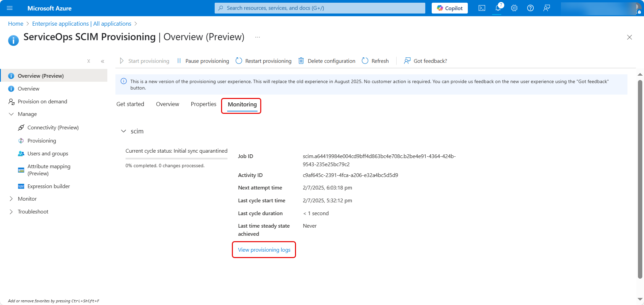Collapse the Manage section in sidebar

point(11,114)
